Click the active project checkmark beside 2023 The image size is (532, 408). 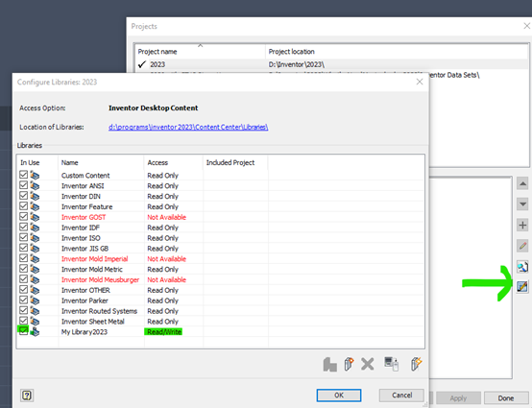click(x=142, y=64)
